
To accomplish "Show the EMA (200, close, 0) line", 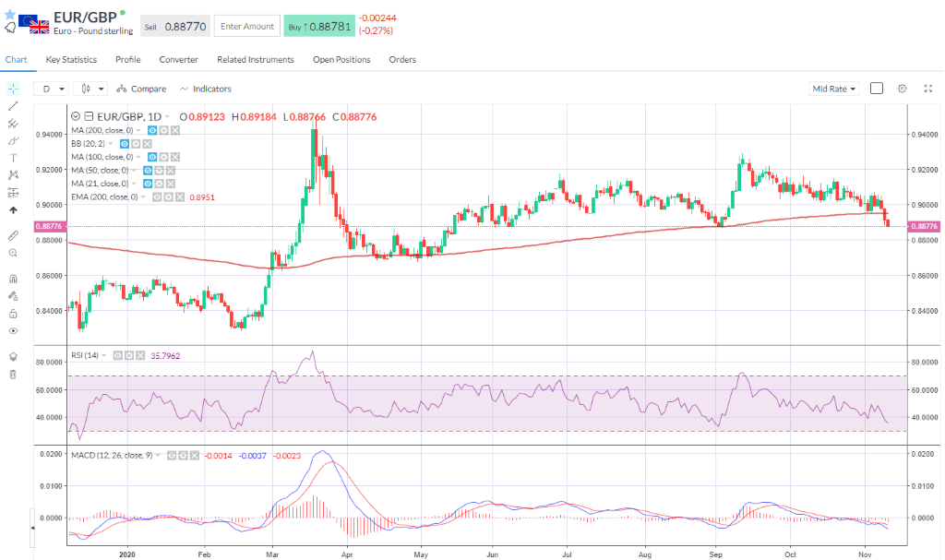I will coord(157,197).
